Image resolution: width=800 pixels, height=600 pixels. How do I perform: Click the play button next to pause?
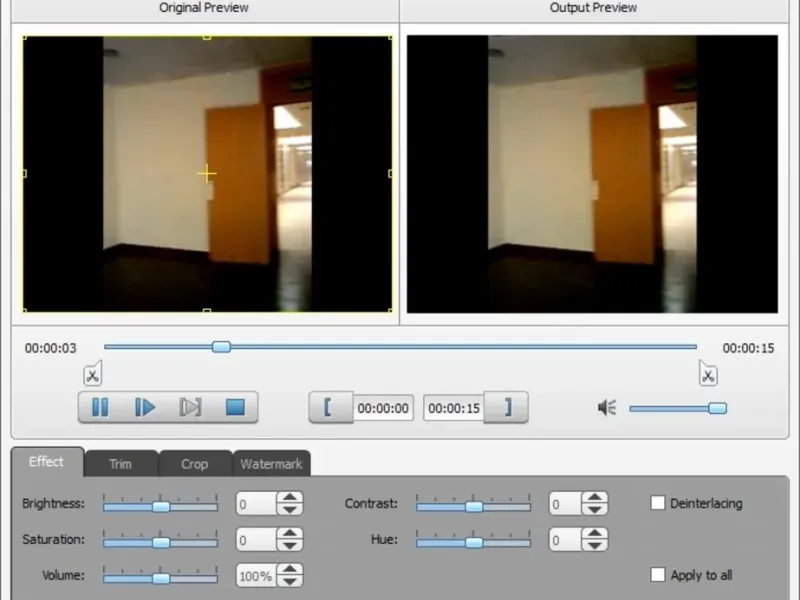point(145,407)
